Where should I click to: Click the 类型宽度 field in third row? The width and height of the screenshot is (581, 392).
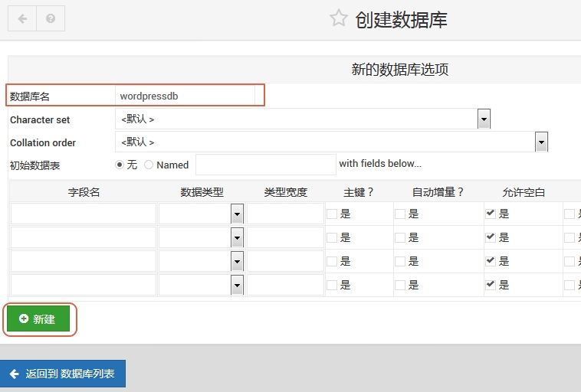pos(285,262)
